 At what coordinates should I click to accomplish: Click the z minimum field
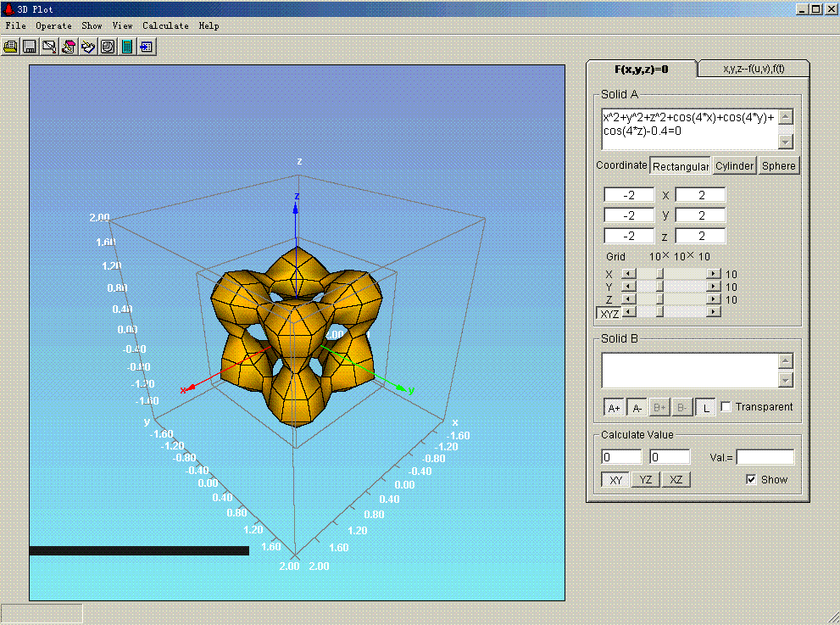629,236
